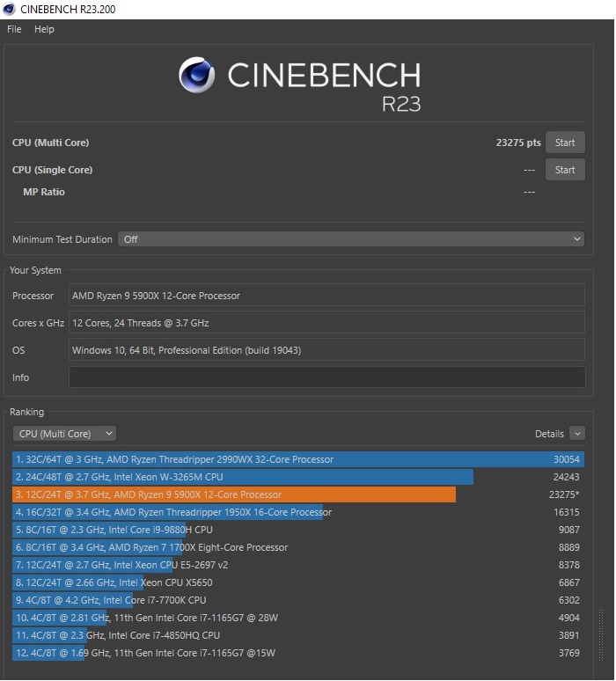Open the Minimum Test Duration dropdown
This screenshot has width=616, height=681.
(x=351, y=239)
